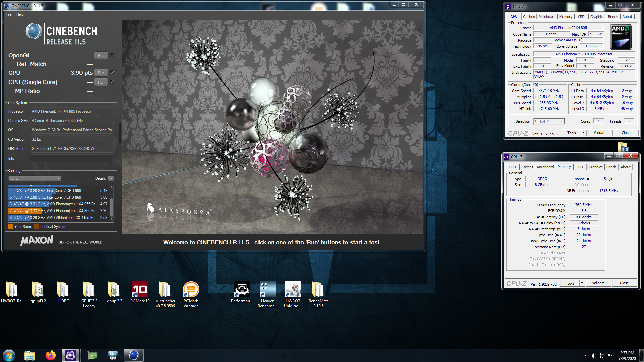Toggle the CPU test checkbox
Image resolution: width=644 pixels, height=362 pixels.
[112, 73]
